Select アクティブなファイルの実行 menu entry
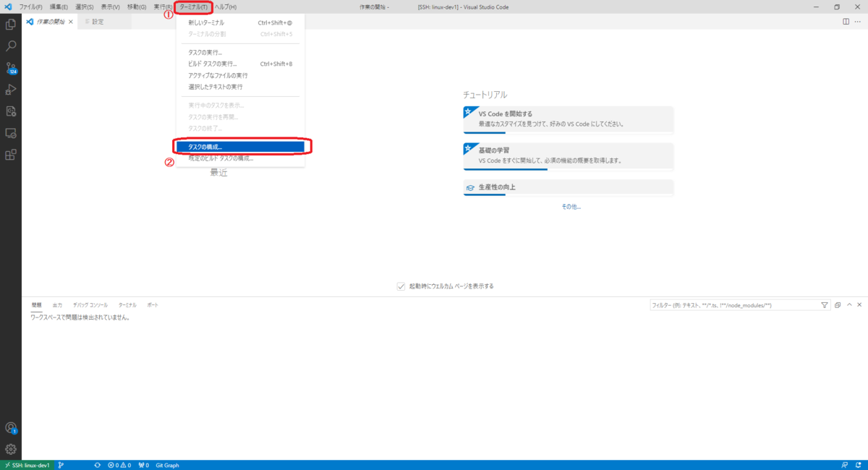868x470 pixels. click(x=240, y=75)
